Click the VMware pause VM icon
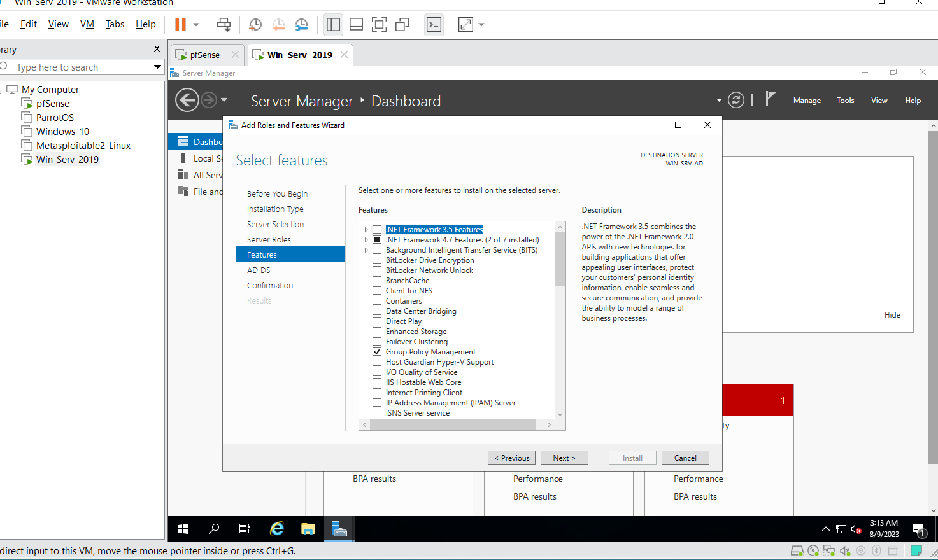 [x=181, y=25]
